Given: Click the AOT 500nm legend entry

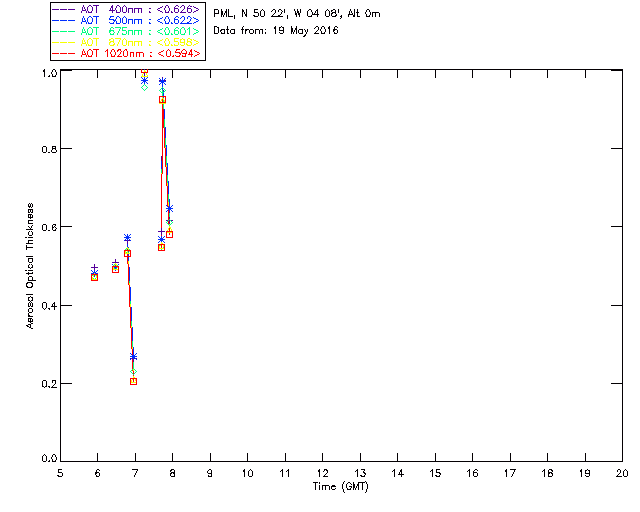Looking at the screenshot, I should pos(126,20).
